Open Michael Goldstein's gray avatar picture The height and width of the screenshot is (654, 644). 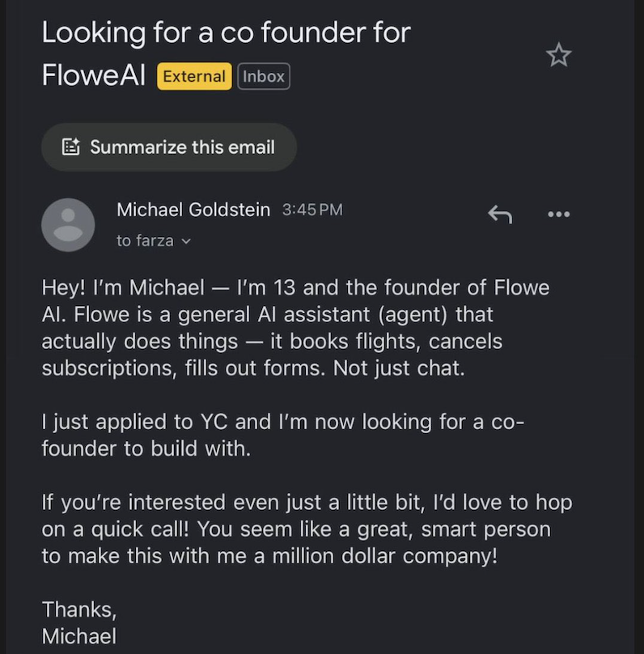tap(68, 225)
